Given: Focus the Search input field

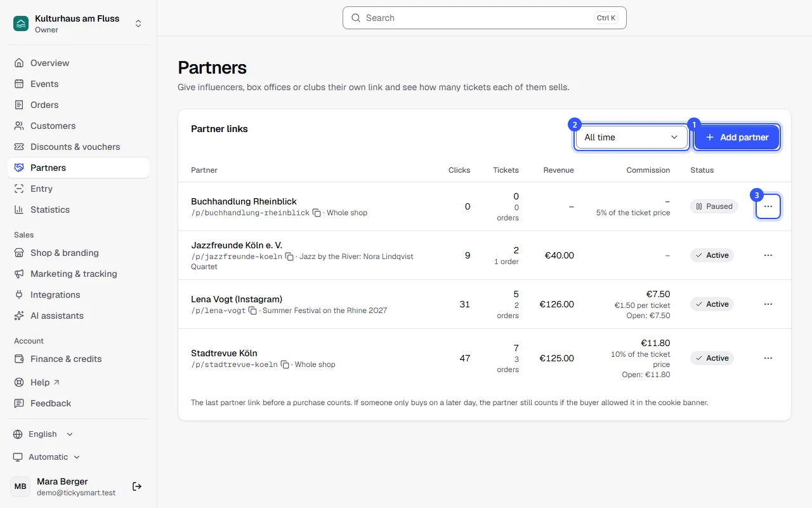Looking at the screenshot, I should click(485, 18).
